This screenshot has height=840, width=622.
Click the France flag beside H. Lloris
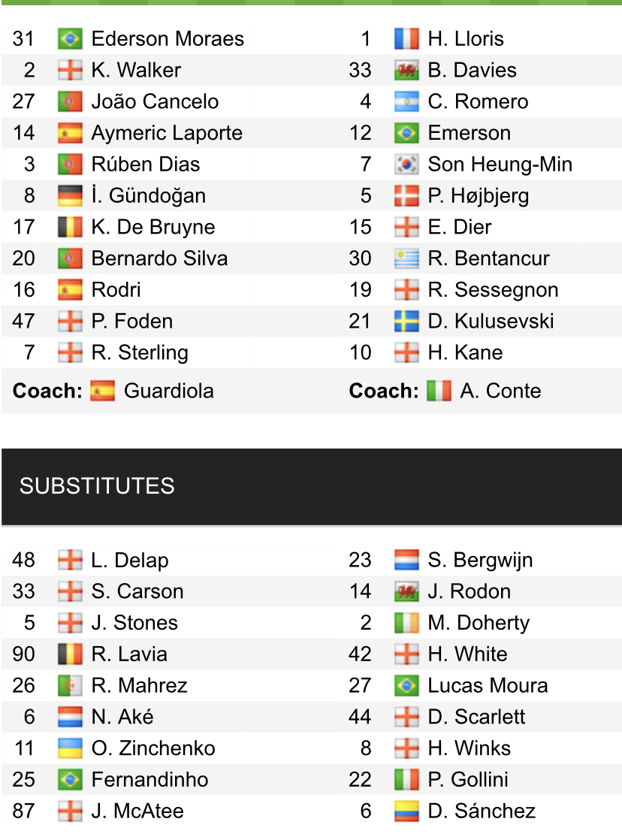pos(406,38)
